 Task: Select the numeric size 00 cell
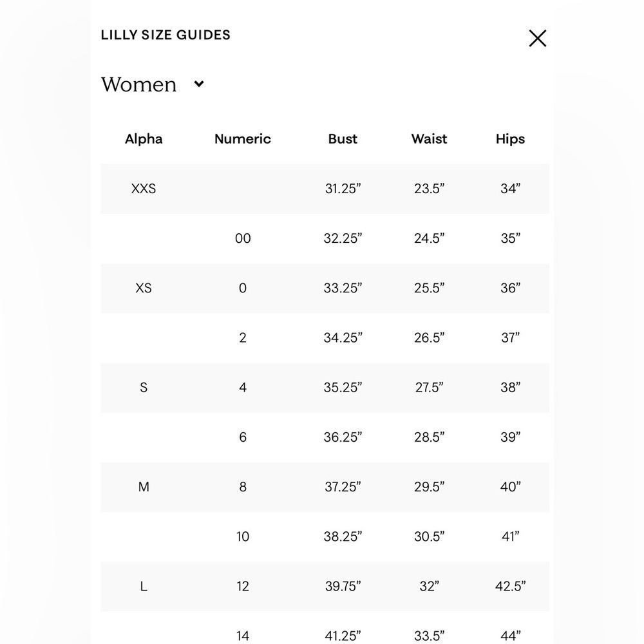[243, 238]
